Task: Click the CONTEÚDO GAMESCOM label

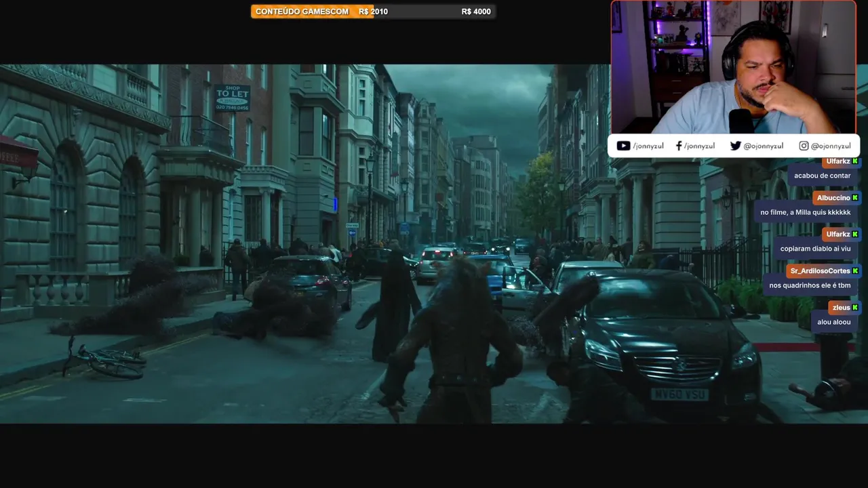Action: (302, 12)
